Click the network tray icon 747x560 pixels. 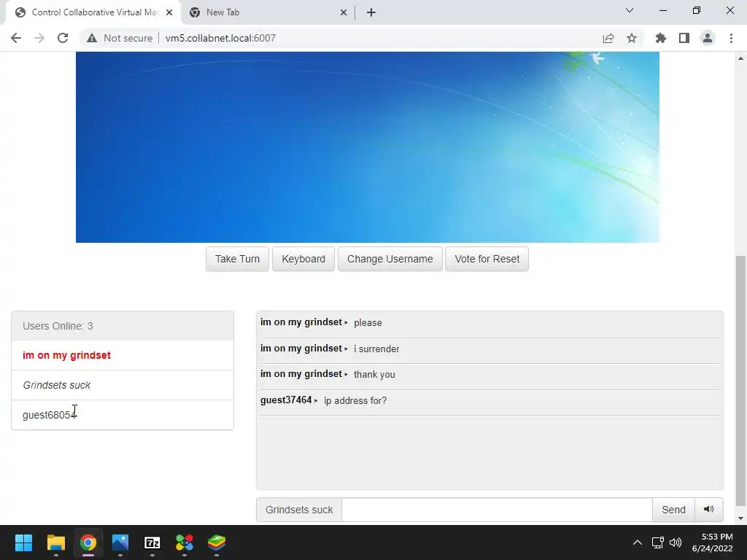coord(658,542)
